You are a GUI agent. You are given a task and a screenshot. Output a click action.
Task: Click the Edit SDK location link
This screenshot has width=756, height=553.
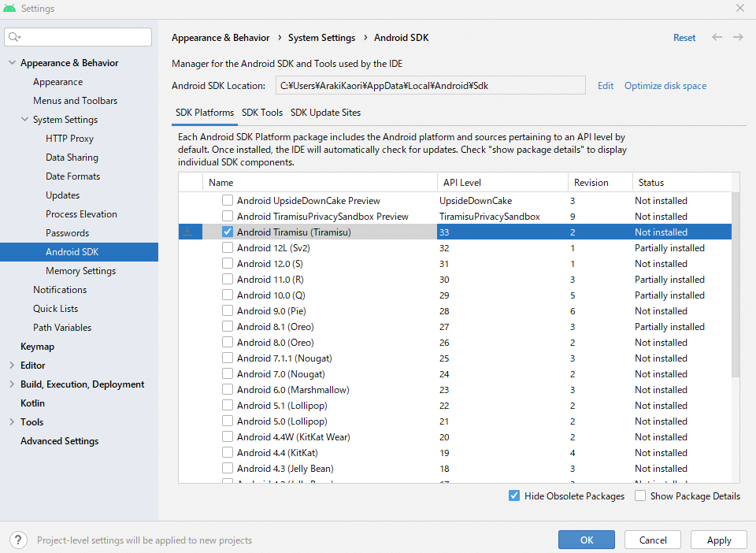(x=606, y=85)
